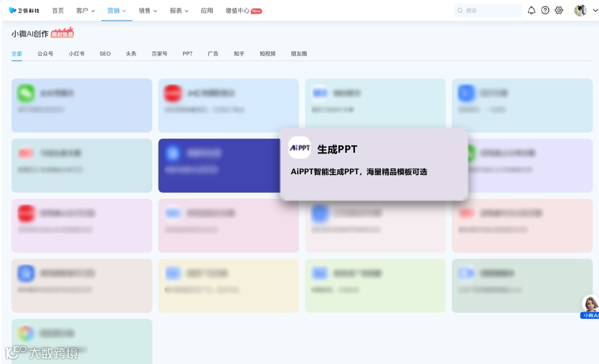Switch to the 知乎 tab
Viewport: 599px width, 364px height.
coord(239,54)
